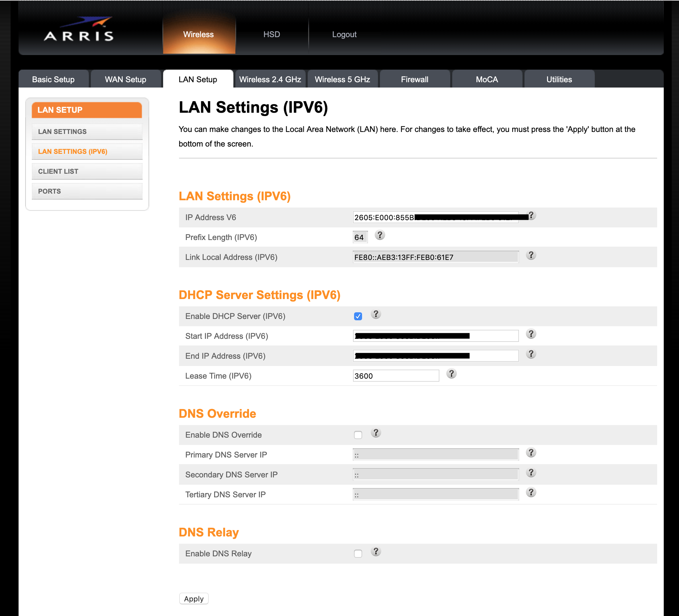Screen dimensions: 679x616
Task: Open help for Start IP Address (IPV6)
Action: 531,334
